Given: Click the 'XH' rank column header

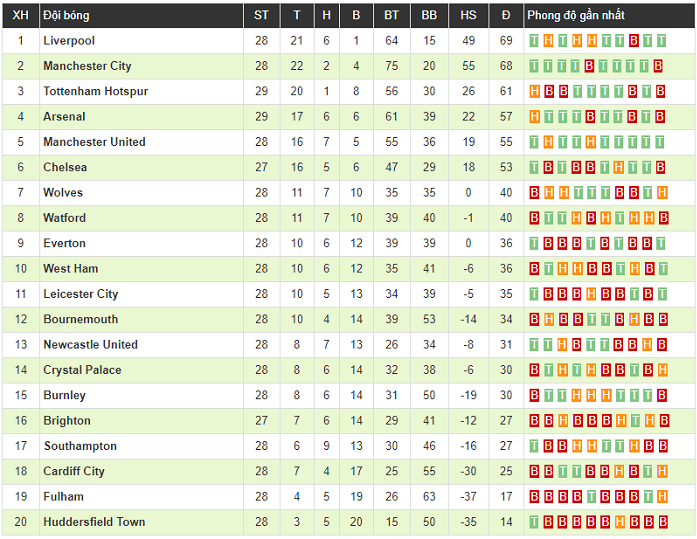Looking at the screenshot, I should (x=20, y=15).
